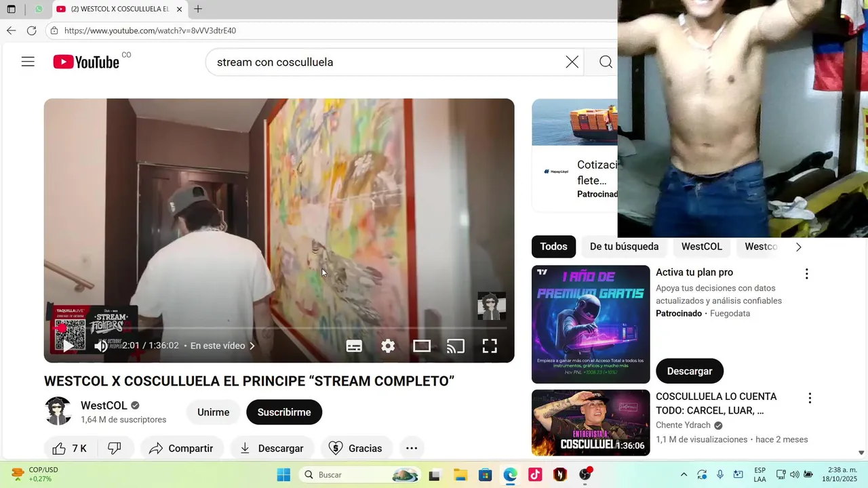Mute the video volume
The image size is (868, 488).
click(100, 346)
